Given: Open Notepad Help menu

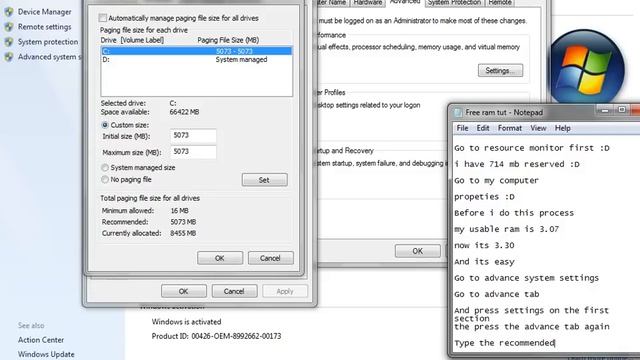Looking at the screenshot, I should (x=562, y=128).
